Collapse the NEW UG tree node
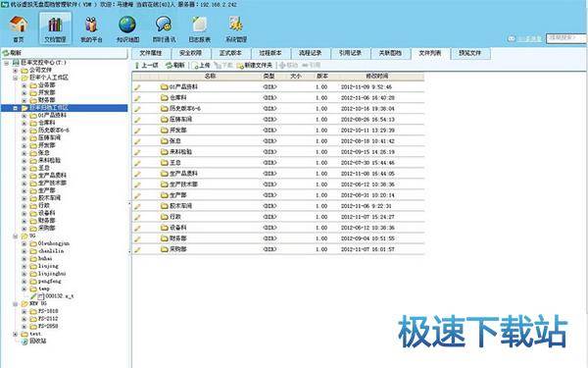Screen dimensions: 588x368 point(15,303)
